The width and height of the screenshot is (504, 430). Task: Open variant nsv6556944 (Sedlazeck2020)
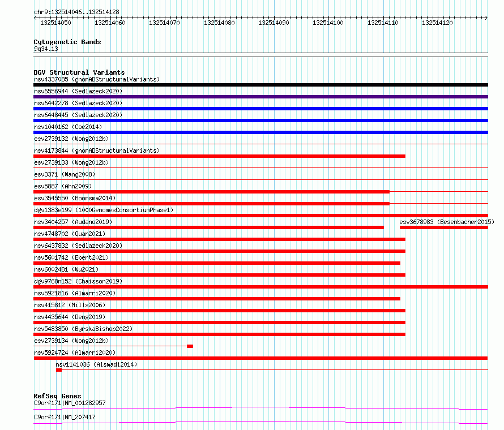[78, 91]
